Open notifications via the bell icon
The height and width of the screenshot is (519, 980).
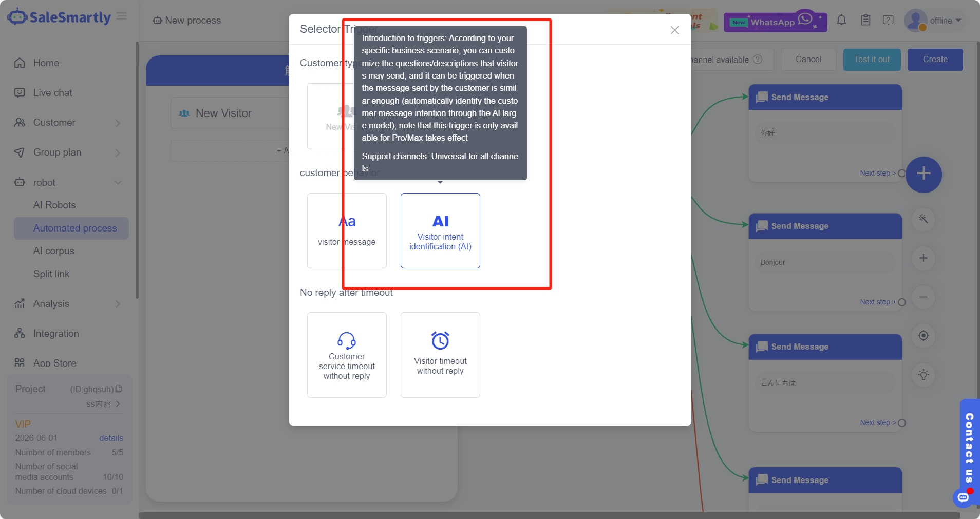click(841, 20)
